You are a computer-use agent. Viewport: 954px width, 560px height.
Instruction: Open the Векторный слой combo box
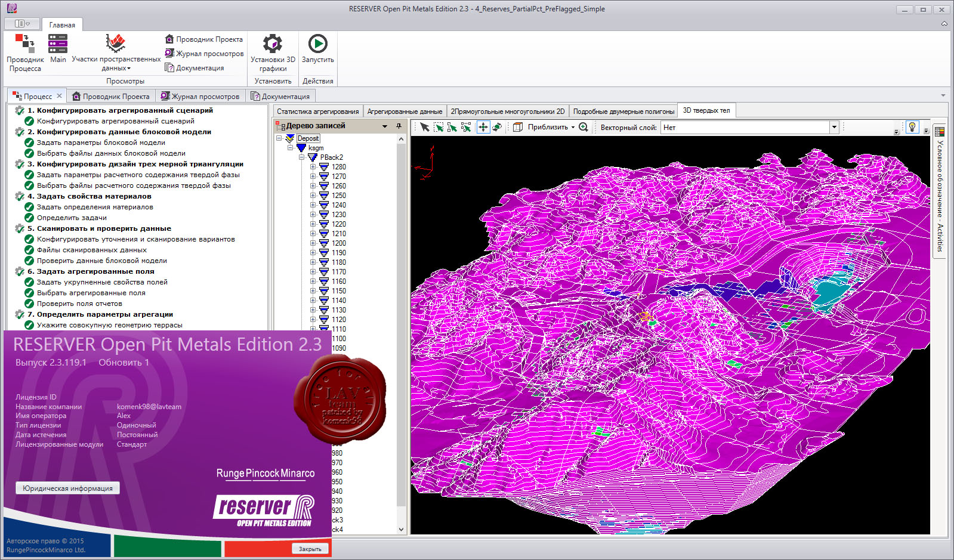pyautogui.click(x=750, y=127)
